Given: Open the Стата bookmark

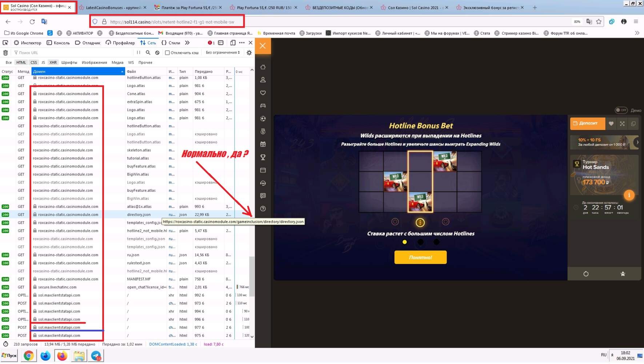Looking at the screenshot, I should [482, 33].
